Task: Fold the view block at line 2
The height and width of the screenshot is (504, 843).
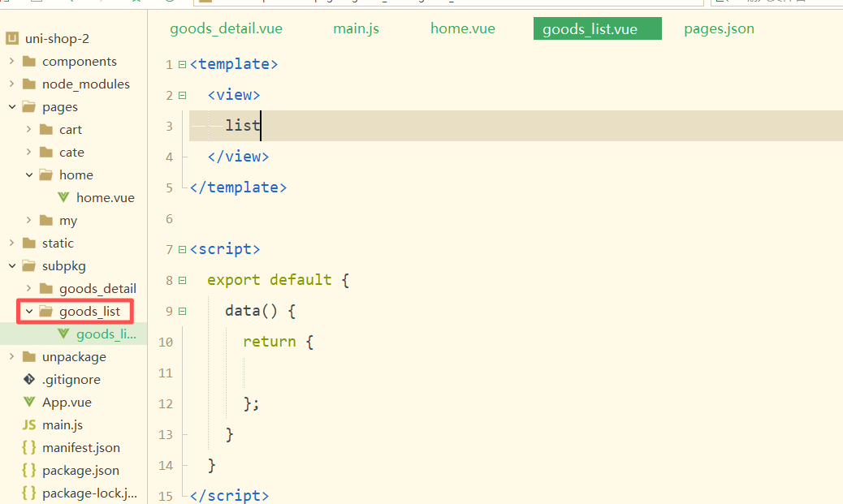Action: (182, 95)
